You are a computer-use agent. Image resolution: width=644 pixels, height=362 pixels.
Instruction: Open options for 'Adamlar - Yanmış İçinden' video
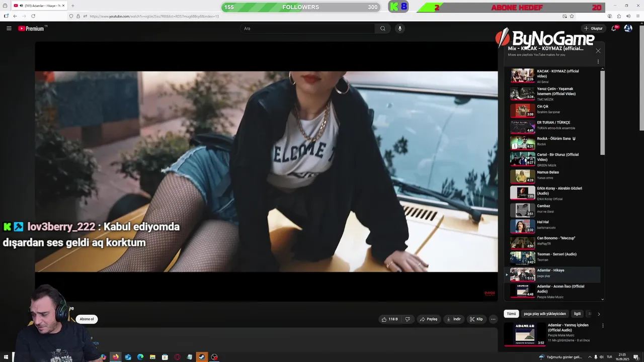603,326
